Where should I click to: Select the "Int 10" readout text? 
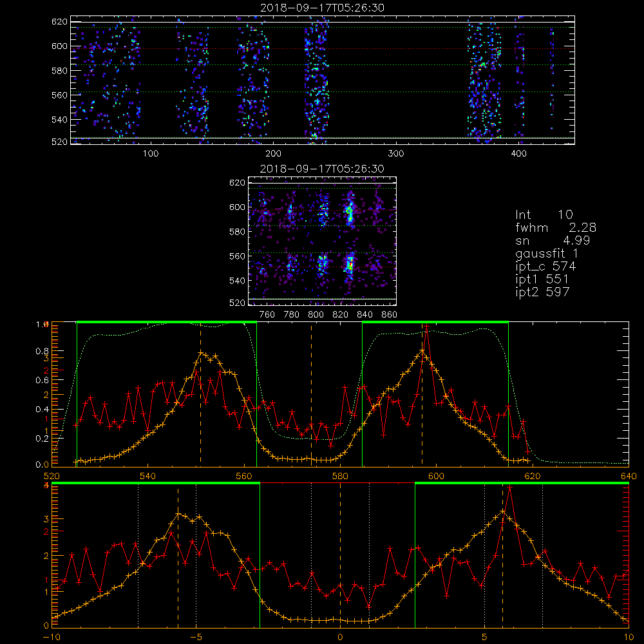tap(544, 214)
